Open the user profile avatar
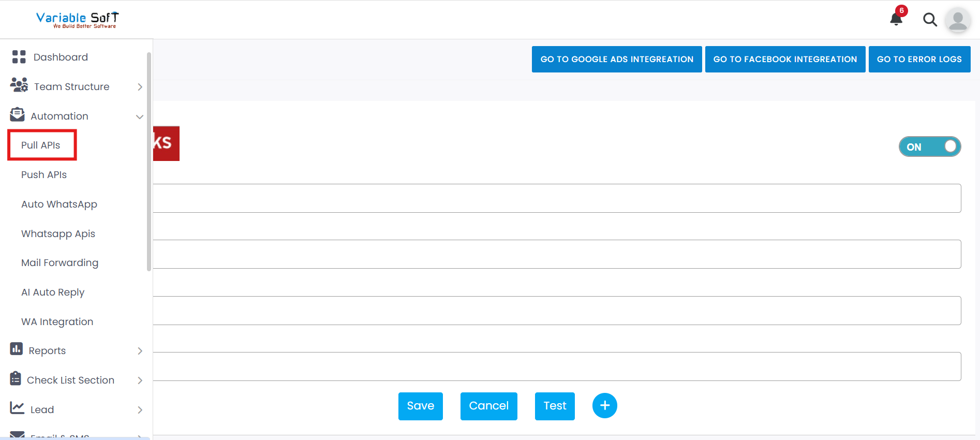 (958, 20)
